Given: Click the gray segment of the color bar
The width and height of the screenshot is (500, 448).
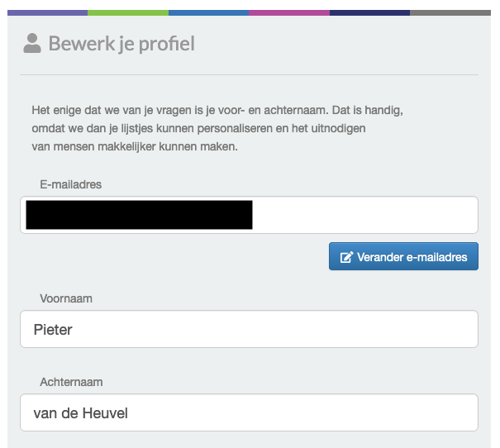Looking at the screenshot, I should pyautogui.click(x=450, y=13).
